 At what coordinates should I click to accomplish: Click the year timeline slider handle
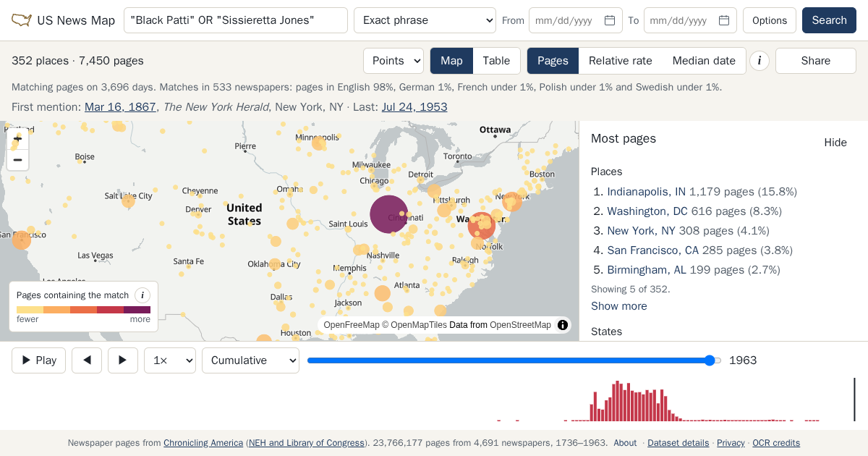[710, 360]
